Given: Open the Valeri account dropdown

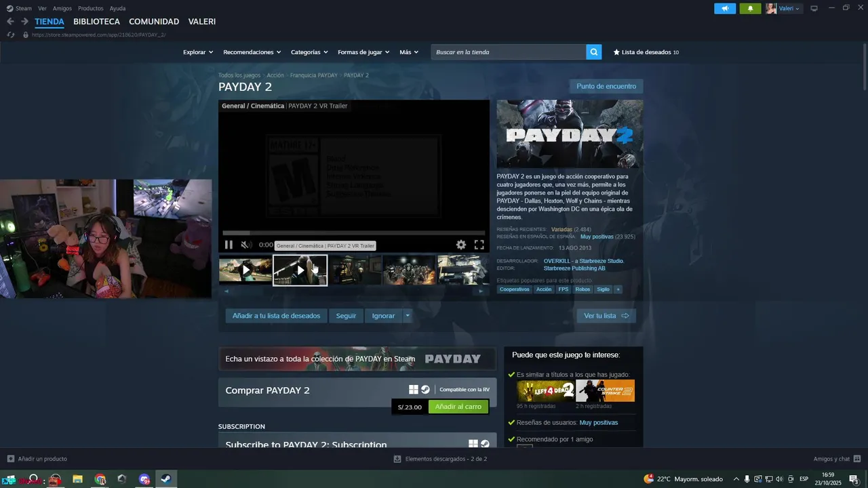Looking at the screenshot, I should click(x=783, y=9).
